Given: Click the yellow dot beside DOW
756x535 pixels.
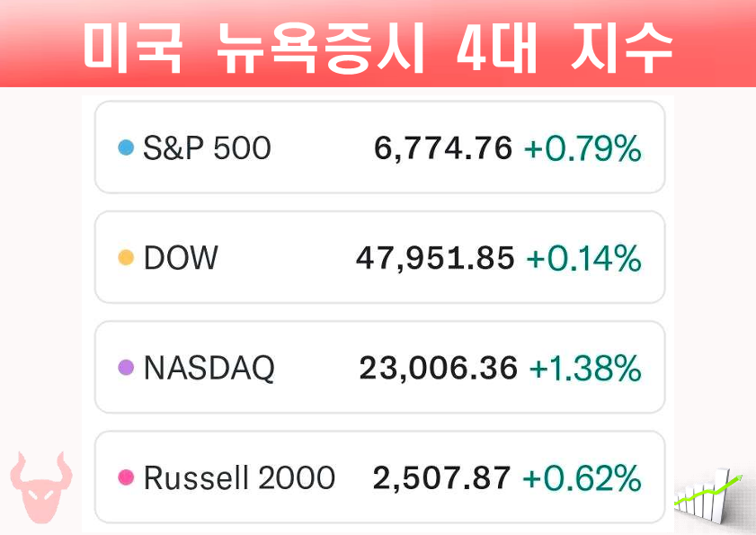Looking at the screenshot, I should pyautogui.click(x=126, y=258).
